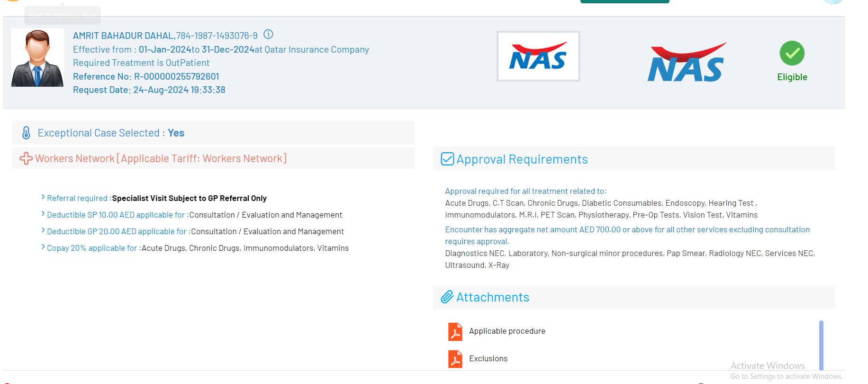This screenshot has height=384, width=868.
Task: Expand the Copay 20% applicable chevron
Action: tap(43, 247)
